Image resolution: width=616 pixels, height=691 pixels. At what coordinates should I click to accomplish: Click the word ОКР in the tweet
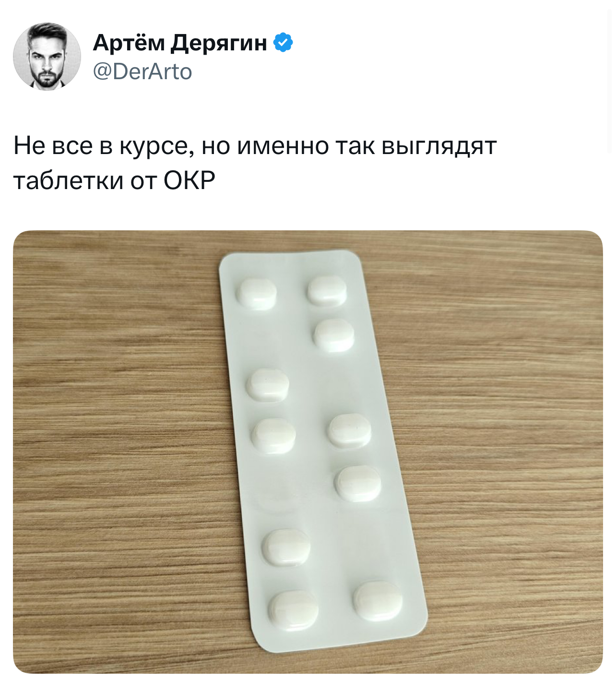[190, 180]
